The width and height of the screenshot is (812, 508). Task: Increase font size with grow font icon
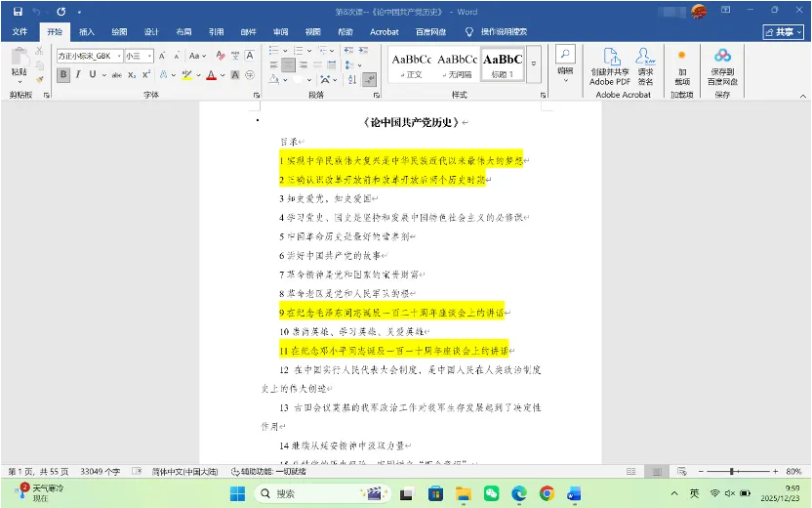162,56
